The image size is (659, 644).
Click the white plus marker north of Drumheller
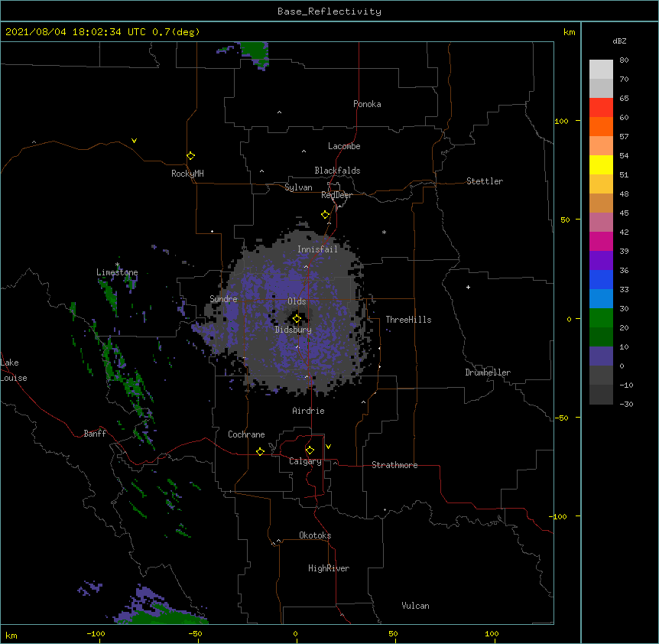tap(468, 287)
